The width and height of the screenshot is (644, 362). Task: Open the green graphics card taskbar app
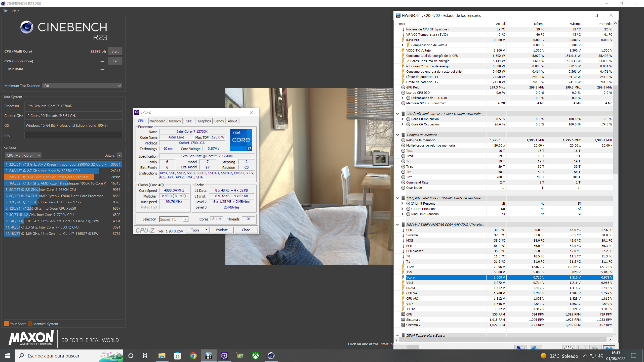[x=240, y=356]
